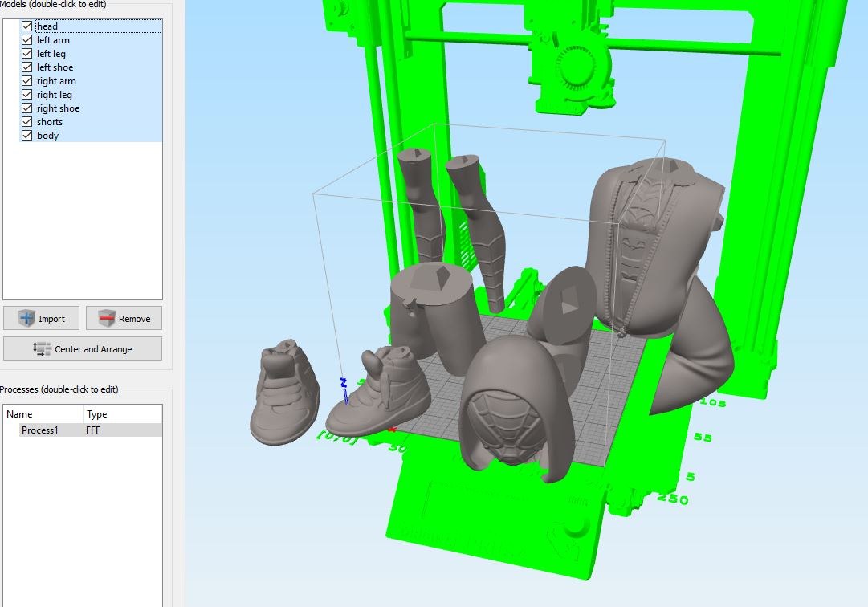This screenshot has width=868, height=607.
Task: Select the hooded head model in viewport
Action: click(x=517, y=409)
